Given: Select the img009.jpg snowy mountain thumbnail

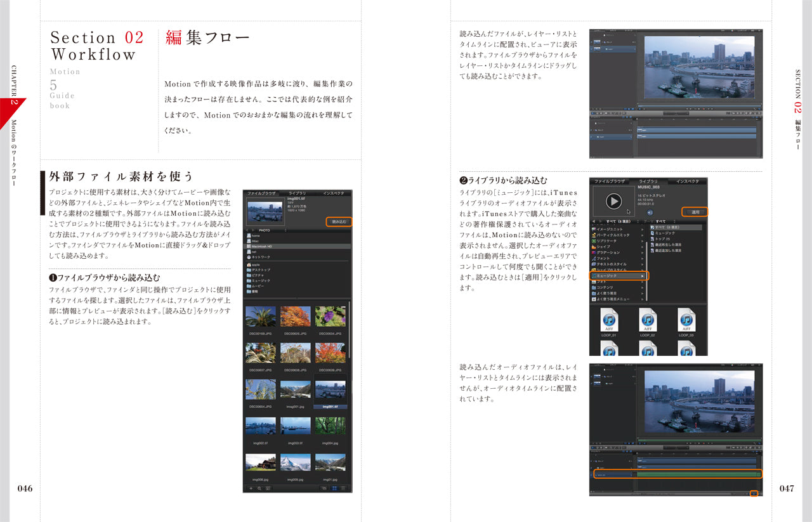Looking at the screenshot, I should [296, 462].
